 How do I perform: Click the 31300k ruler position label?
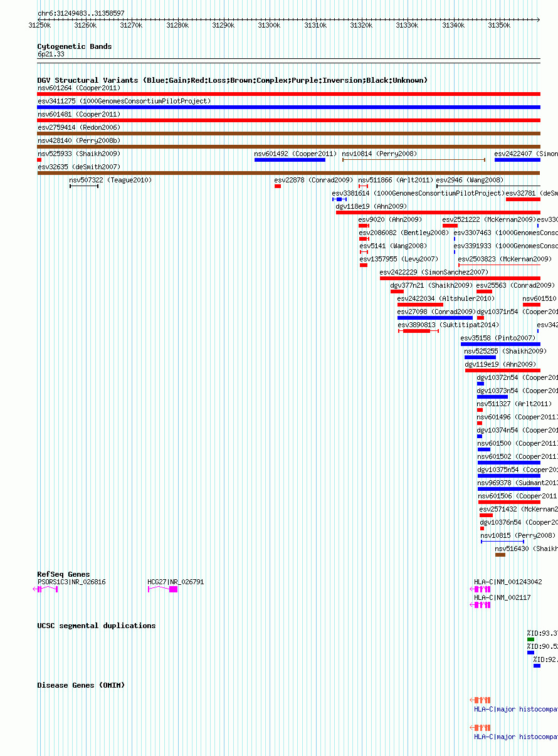point(269,25)
